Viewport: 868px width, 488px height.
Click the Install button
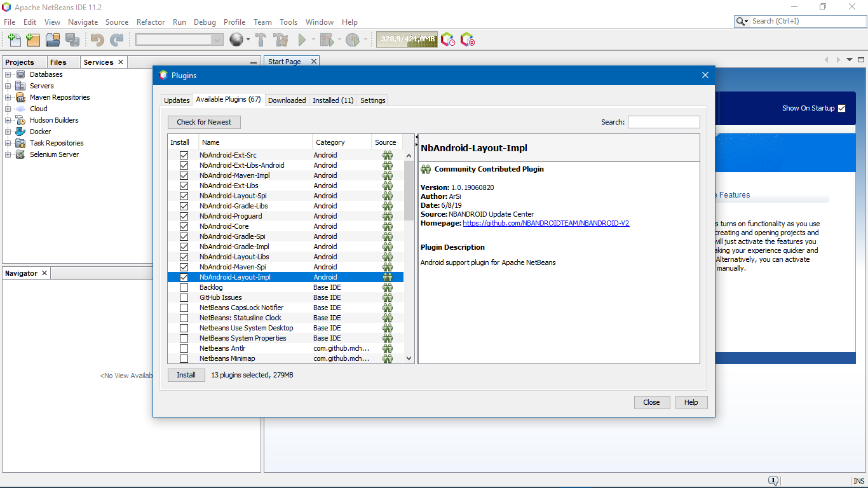coord(186,375)
